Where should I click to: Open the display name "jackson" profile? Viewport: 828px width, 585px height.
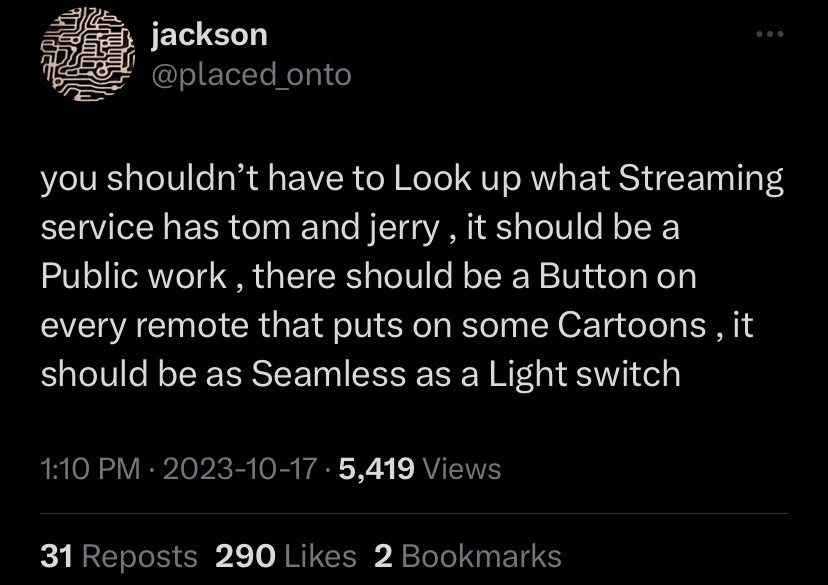pyautogui.click(x=209, y=35)
